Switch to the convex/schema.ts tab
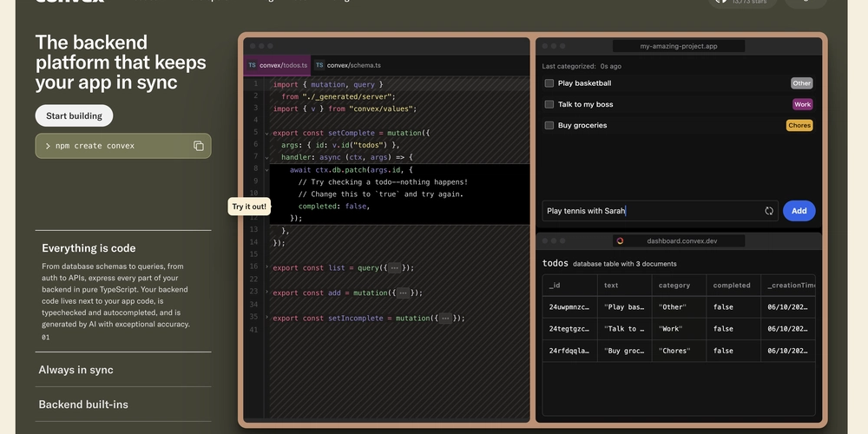This screenshot has height=434, width=868. tap(348, 65)
